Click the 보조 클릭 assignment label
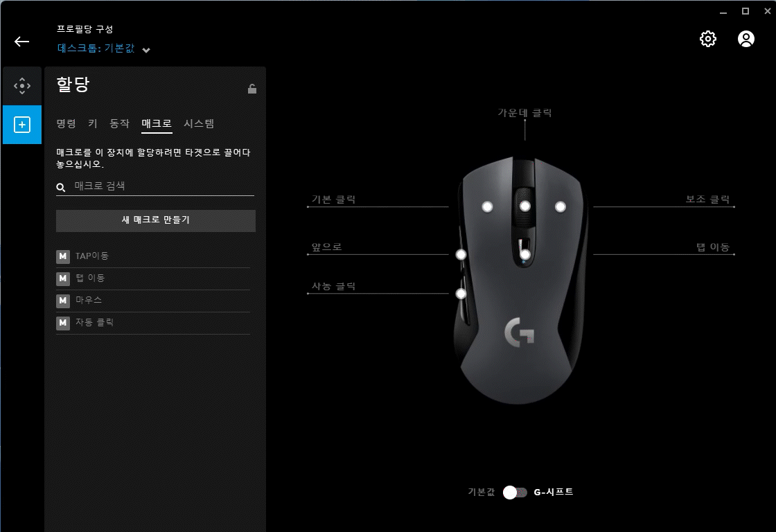 [707, 199]
